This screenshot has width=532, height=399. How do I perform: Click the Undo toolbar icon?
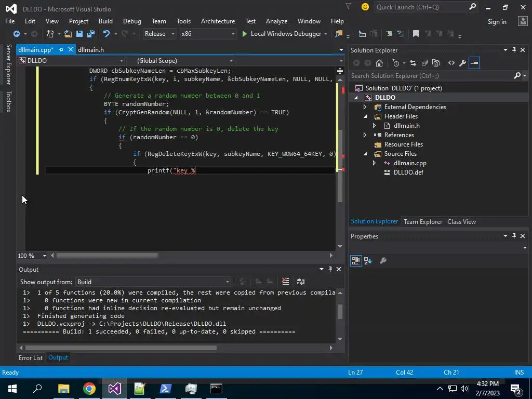[x=106, y=34]
